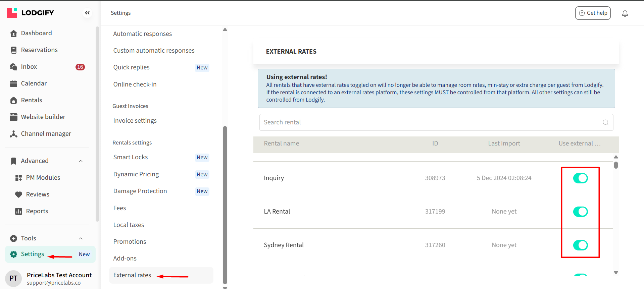
Task: Turn off Sydney Rental external rates
Action: [580, 245]
